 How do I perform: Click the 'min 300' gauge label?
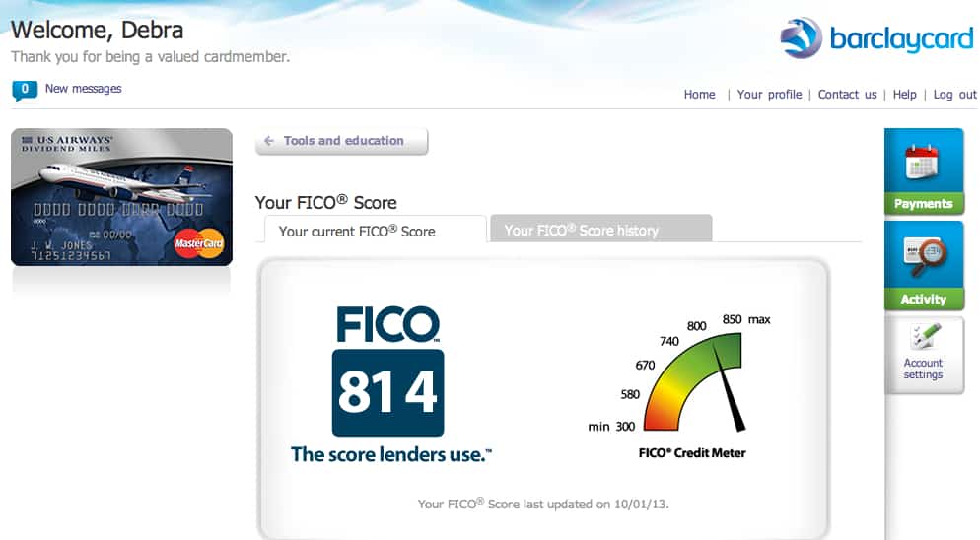click(x=611, y=427)
